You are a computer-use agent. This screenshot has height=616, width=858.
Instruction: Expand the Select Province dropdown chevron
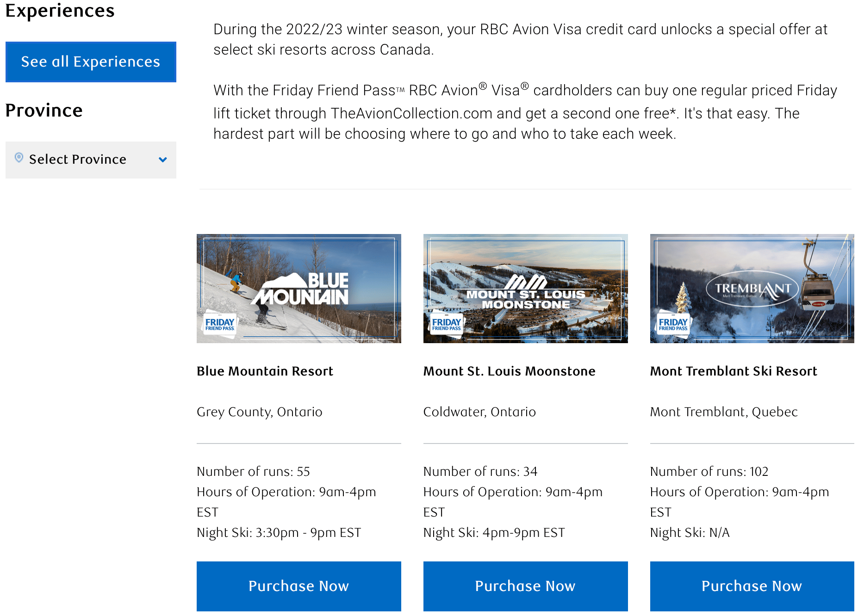tap(162, 160)
